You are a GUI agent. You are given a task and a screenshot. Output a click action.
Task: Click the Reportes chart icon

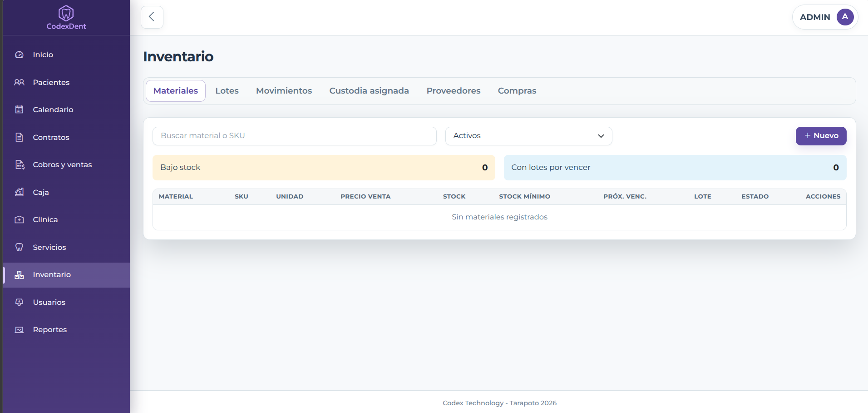(19, 330)
